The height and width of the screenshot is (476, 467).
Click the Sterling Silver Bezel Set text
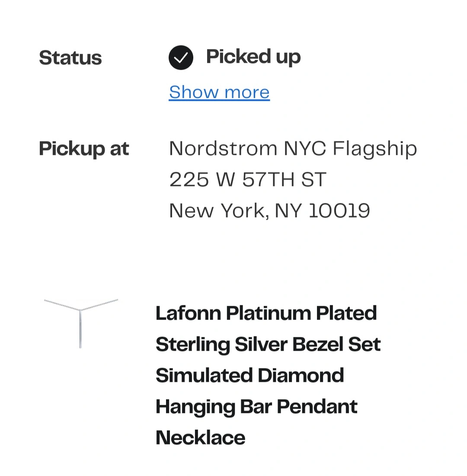point(268,345)
